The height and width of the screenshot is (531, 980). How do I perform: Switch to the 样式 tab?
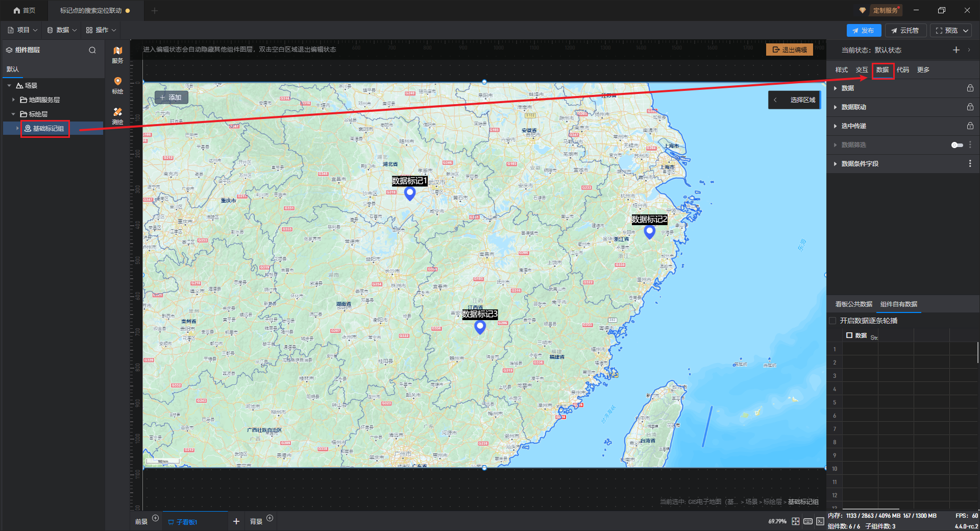pos(842,70)
